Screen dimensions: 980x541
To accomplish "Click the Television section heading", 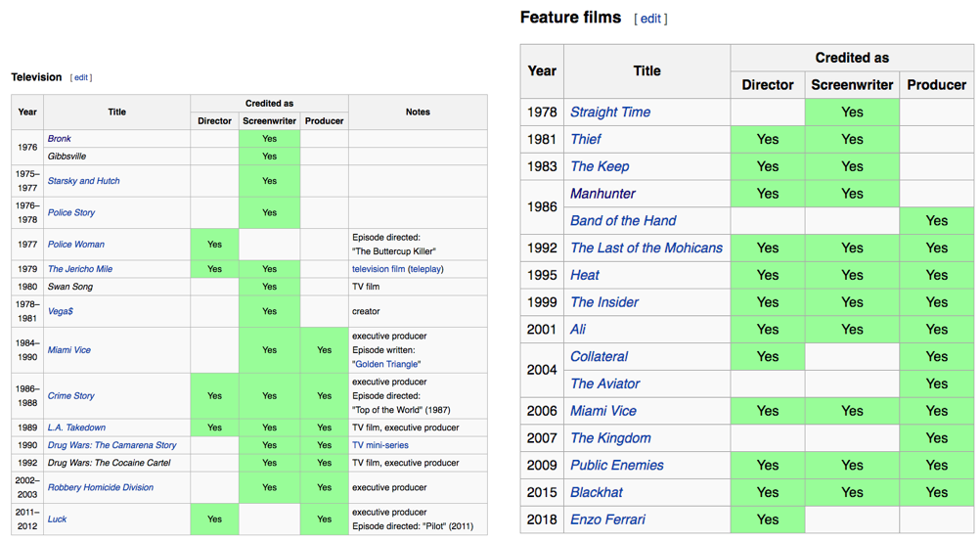I will pyautogui.click(x=36, y=77).
